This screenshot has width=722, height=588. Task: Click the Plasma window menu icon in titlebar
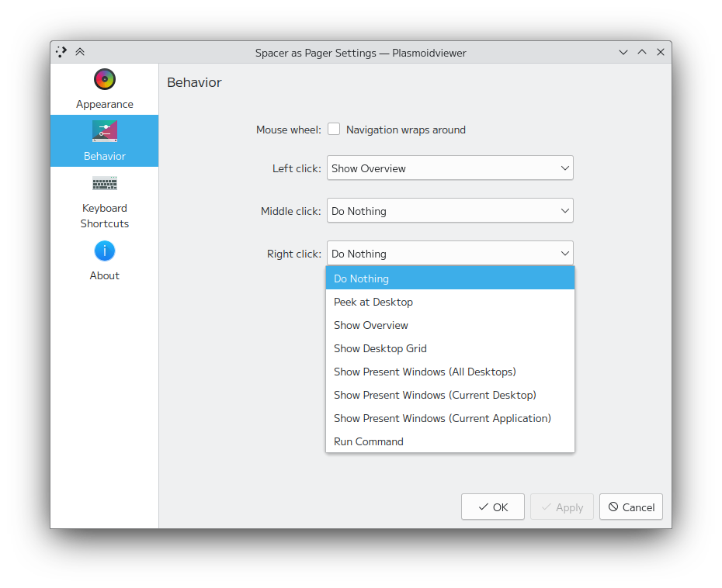[61, 52]
